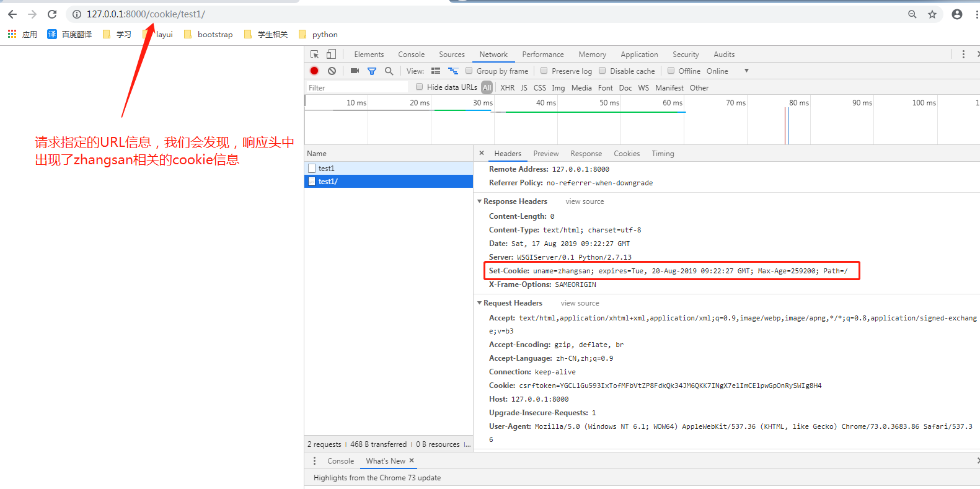The width and height of the screenshot is (980, 489).
Task: Open the 学习 bookmark folder
Action: tap(117, 34)
